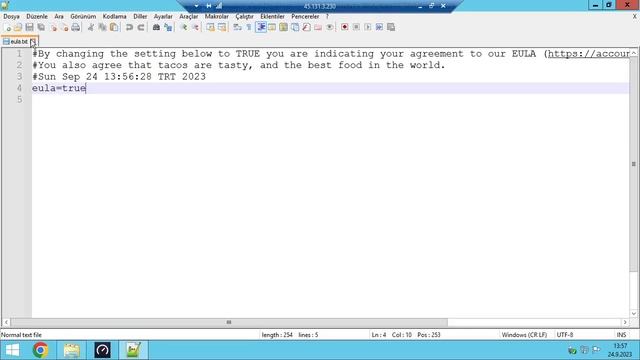Play back the recorded macro
This screenshot has width=640, height=360.
pyautogui.click(x=368, y=27)
